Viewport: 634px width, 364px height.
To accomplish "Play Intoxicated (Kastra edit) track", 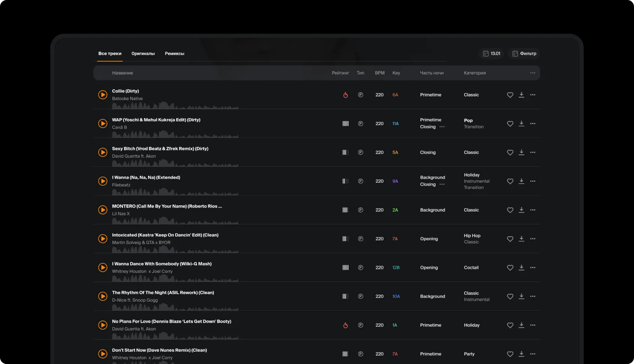I will (x=103, y=239).
